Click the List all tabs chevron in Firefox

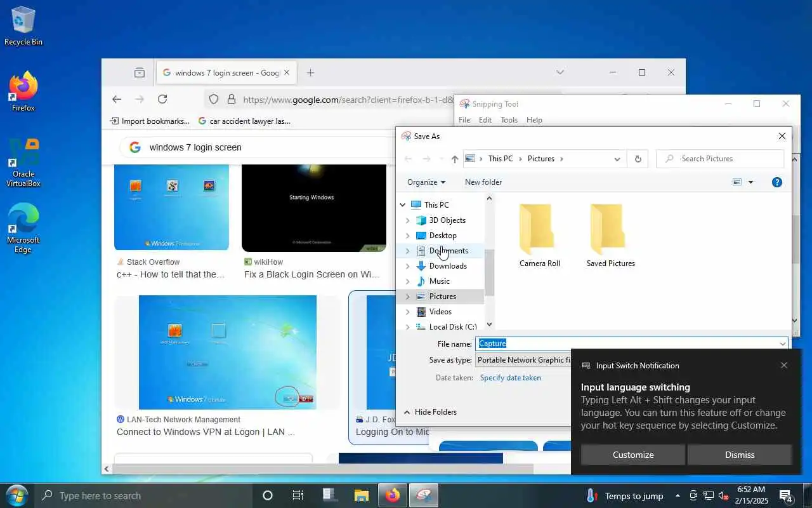click(x=560, y=72)
